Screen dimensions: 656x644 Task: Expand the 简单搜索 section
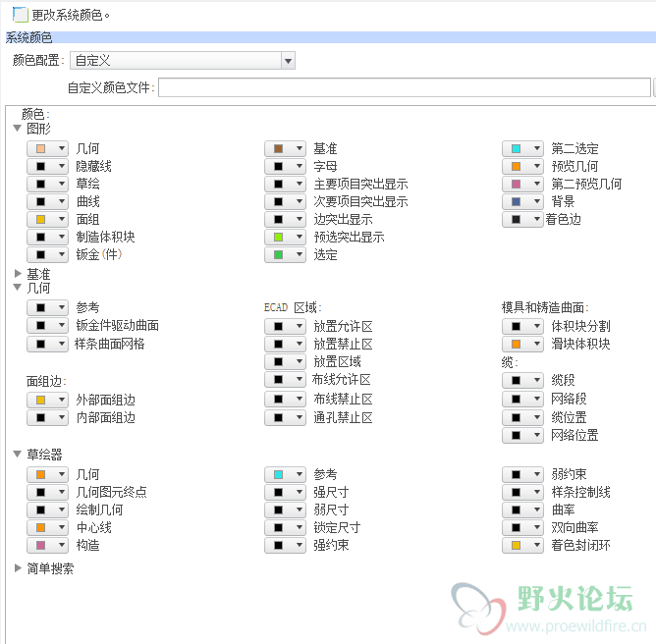click(x=18, y=567)
